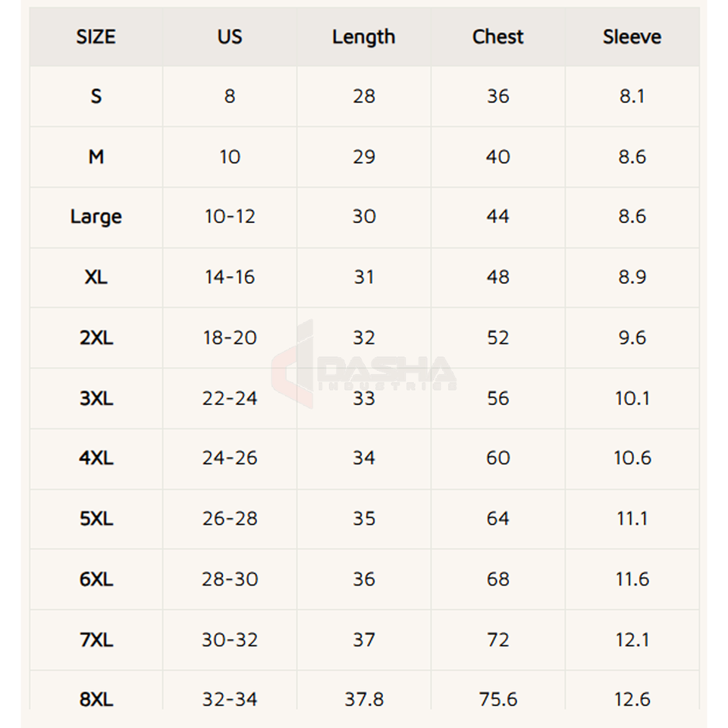The image size is (728, 728).
Task: Select the S size row label
Action: click(96, 96)
